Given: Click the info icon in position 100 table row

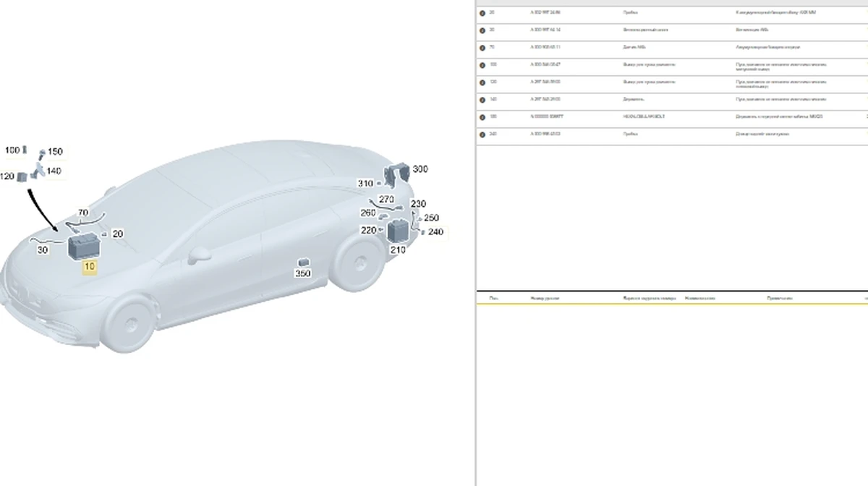Looking at the screenshot, I should [x=482, y=65].
